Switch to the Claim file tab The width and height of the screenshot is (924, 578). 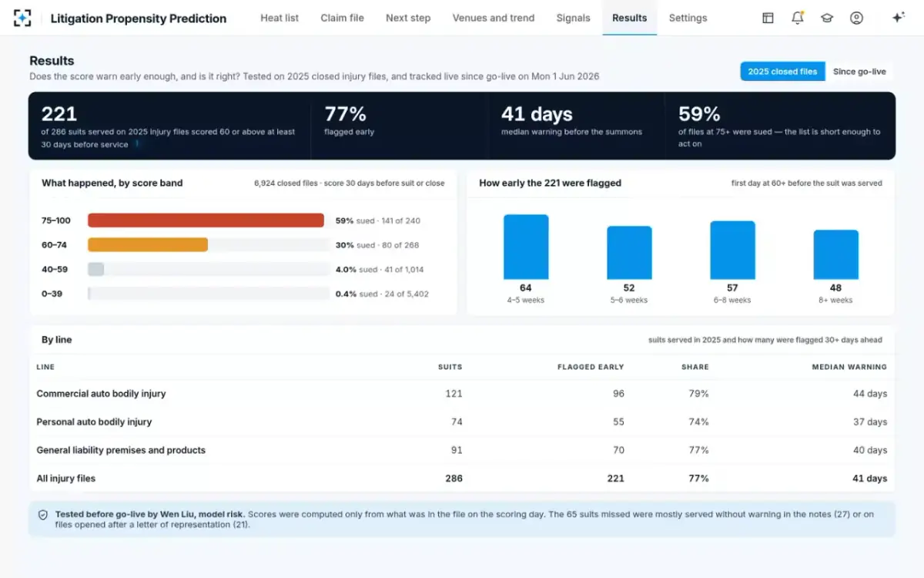click(342, 18)
